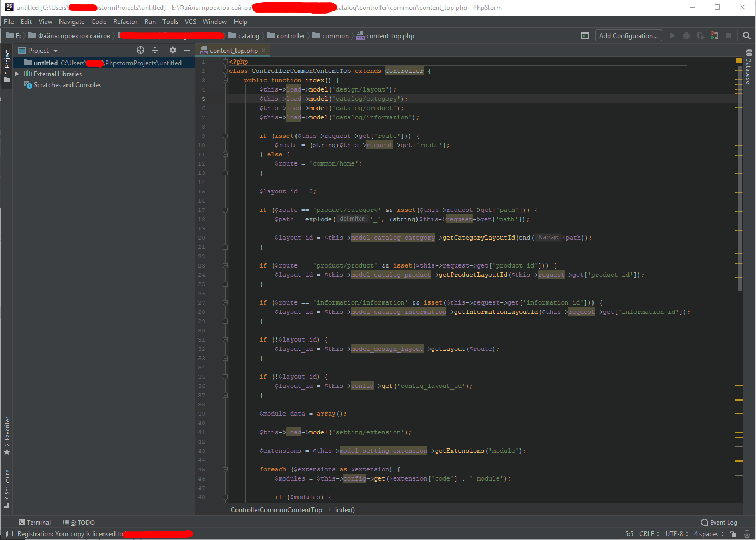Open the 4 spaces indent dropdown

(709, 534)
